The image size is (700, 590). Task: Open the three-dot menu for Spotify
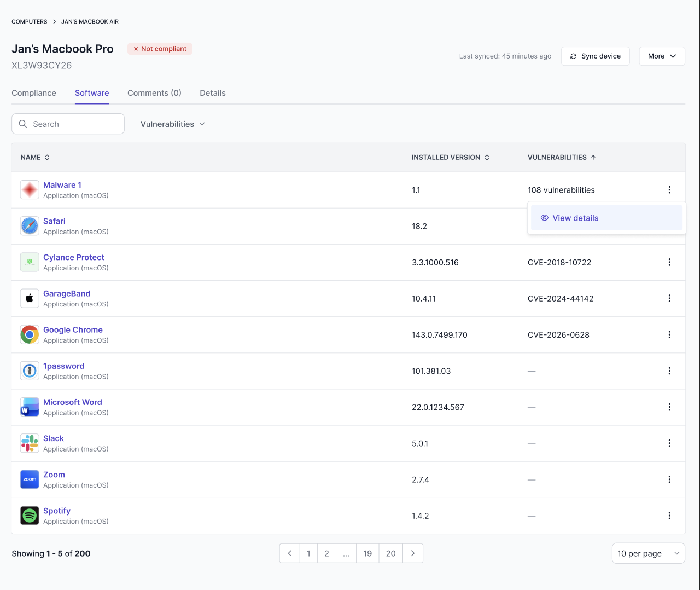click(x=669, y=516)
